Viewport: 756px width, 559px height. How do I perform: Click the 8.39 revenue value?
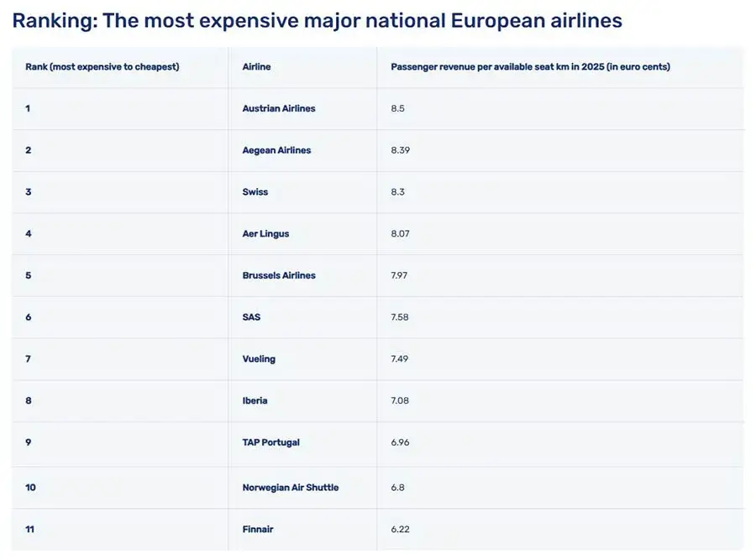pos(400,150)
